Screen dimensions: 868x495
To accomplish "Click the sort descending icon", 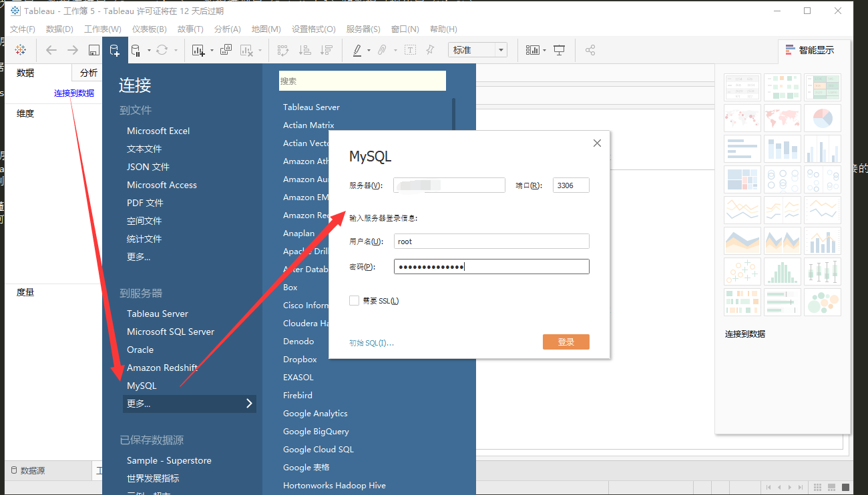I will click(x=326, y=50).
